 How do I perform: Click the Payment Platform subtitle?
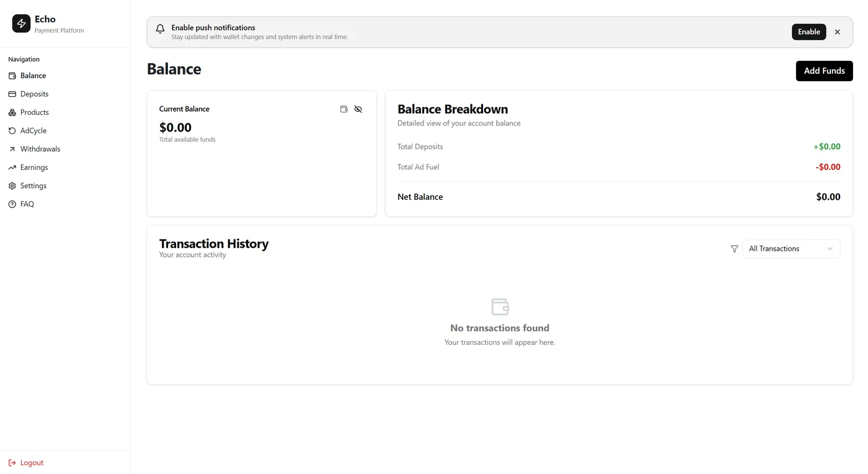click(59, 30)
